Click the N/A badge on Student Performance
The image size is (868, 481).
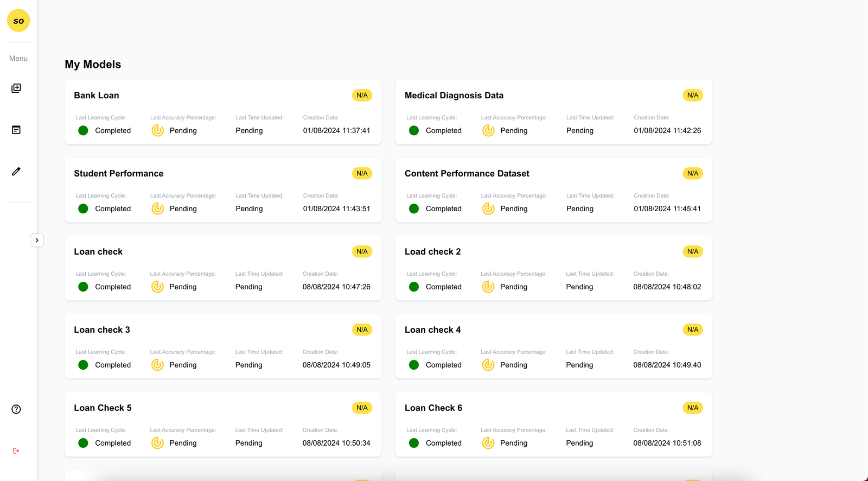tap(362, 174)
